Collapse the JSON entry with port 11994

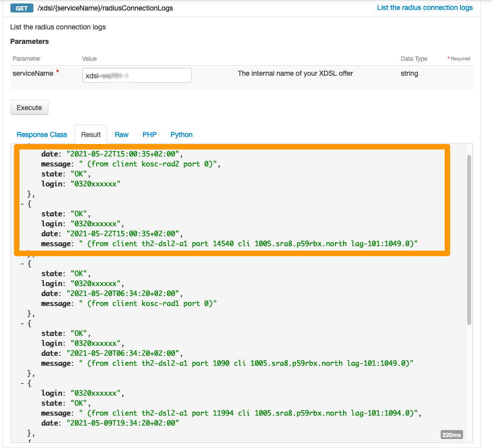pyautogui.click(x=22, y=383)
